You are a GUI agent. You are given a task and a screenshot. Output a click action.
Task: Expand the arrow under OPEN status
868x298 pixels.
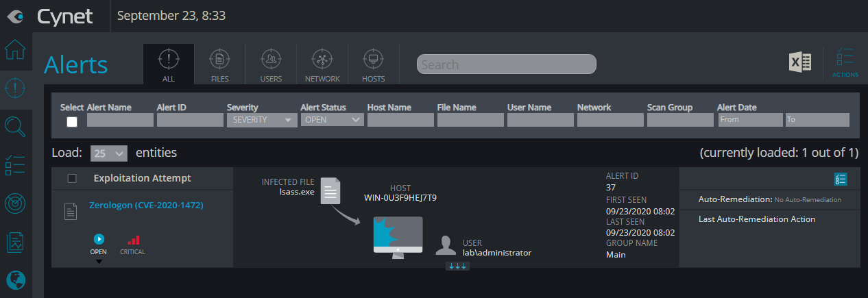click(99, 262)
